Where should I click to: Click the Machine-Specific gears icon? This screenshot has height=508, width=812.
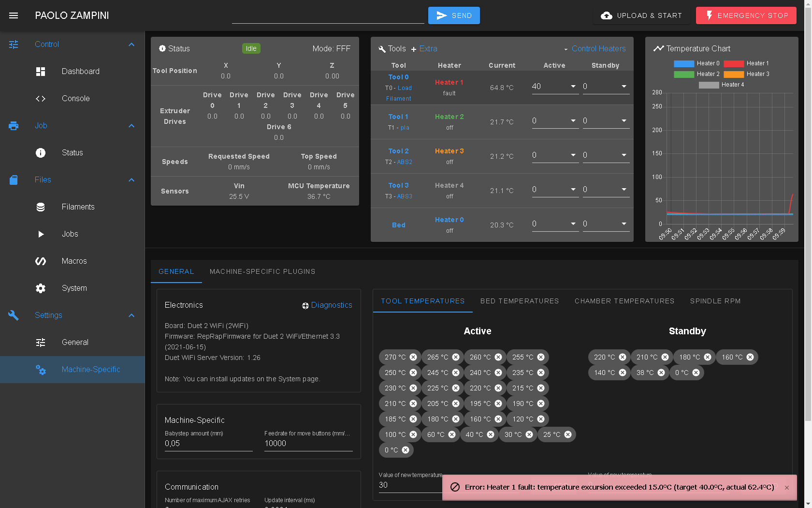click(x=41, y=370)
